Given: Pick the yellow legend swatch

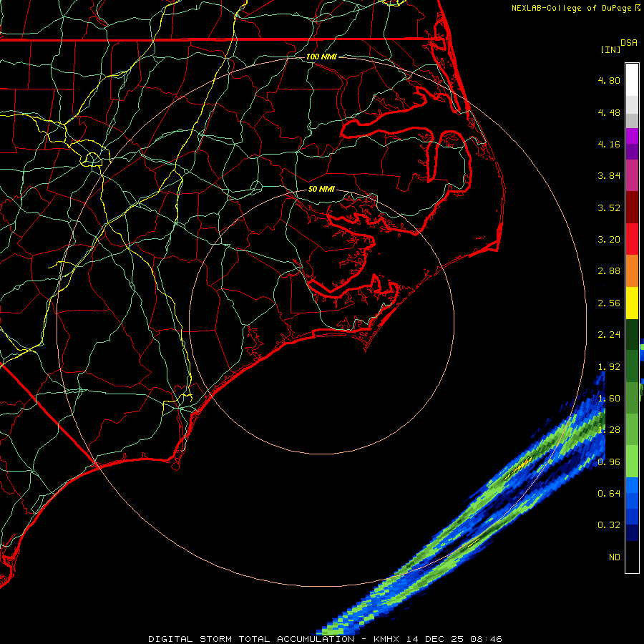Looking at the screenshot, I should click(632, 303).
